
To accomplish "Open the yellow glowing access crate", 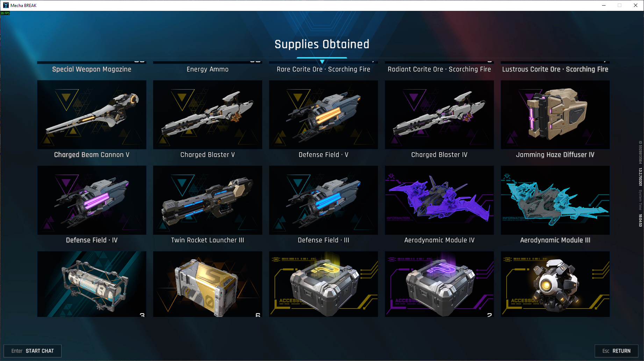I will click(x=323, y=284).
